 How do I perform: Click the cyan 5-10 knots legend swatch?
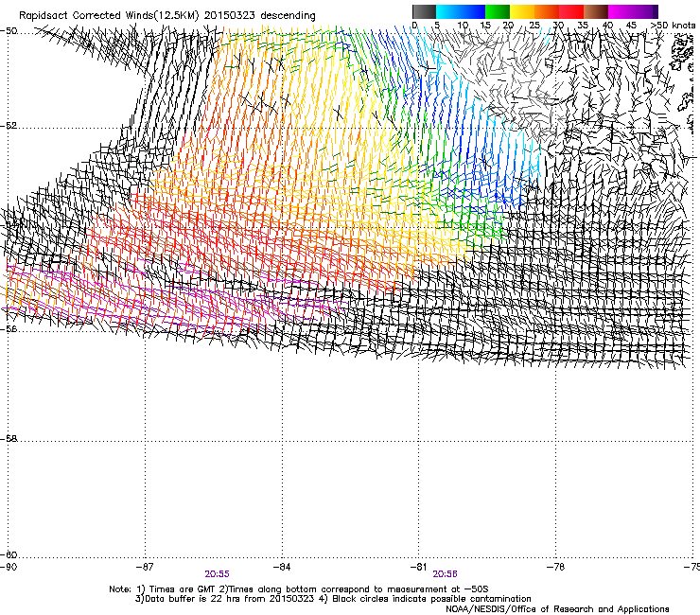[x=448, y=11]
